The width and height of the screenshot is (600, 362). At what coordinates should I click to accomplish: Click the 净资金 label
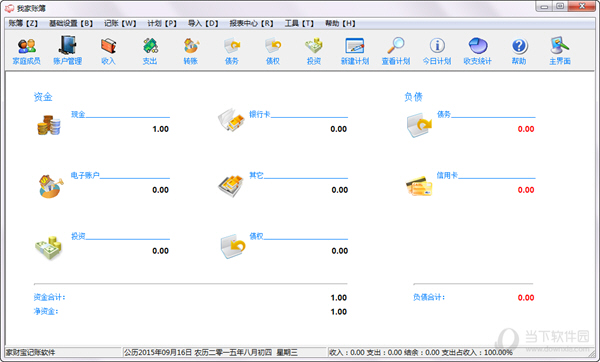point(46,311)
